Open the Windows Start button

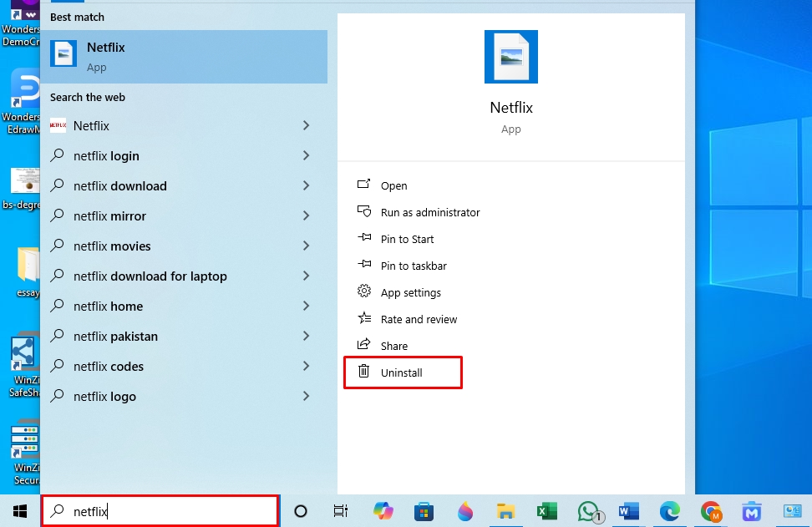[x=20, y=511]
